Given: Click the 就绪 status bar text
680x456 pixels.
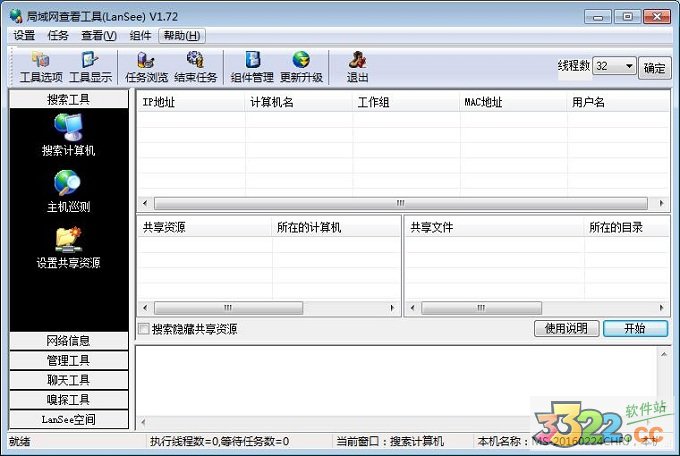Looking at the screenshot, I should point(20,441).
